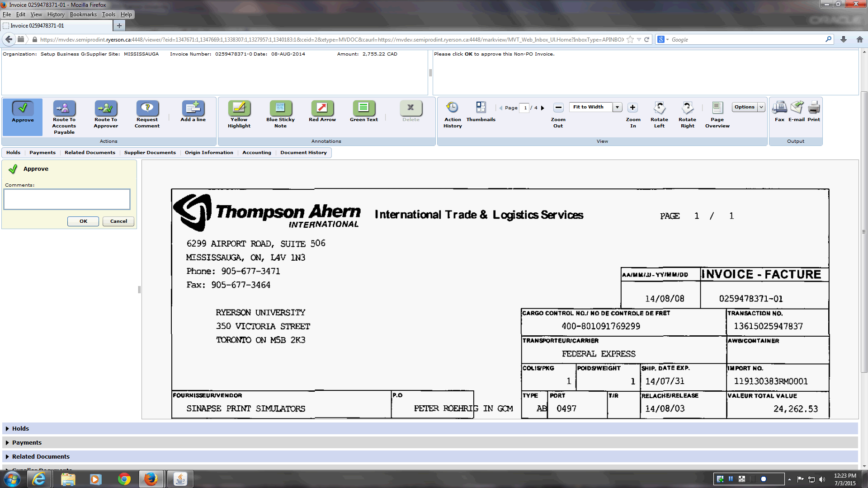Cancel the Approve action
This screenshot has height=488, width=868.
tap(118, 221)
